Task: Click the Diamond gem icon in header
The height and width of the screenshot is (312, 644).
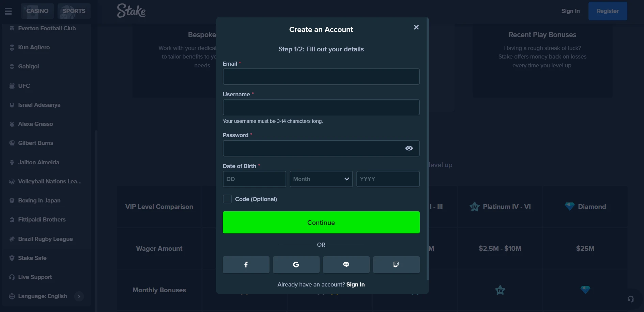Action: [569, 206]
